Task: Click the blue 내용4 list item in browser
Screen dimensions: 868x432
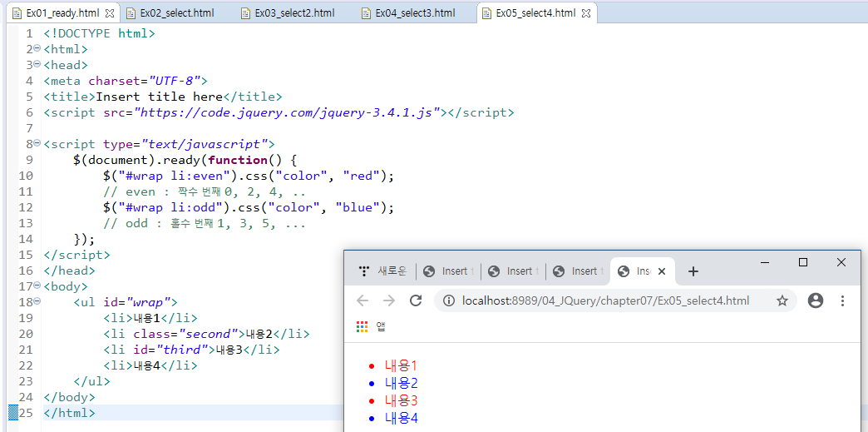Action: click(x=402, y=418)
